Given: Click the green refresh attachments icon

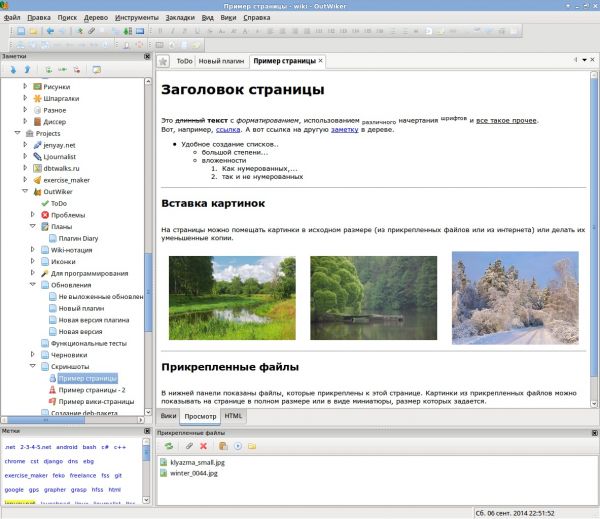Looking at the screenshot, I should point(169,445).
